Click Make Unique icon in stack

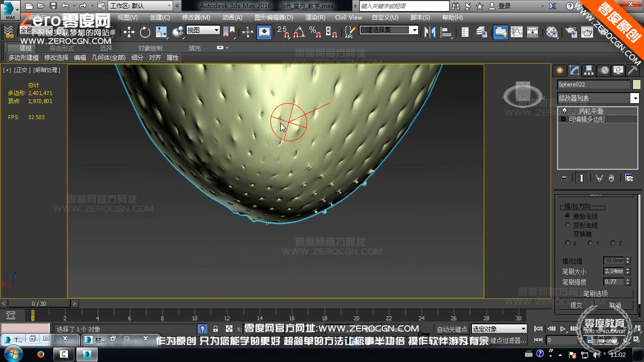click(599, 178)
